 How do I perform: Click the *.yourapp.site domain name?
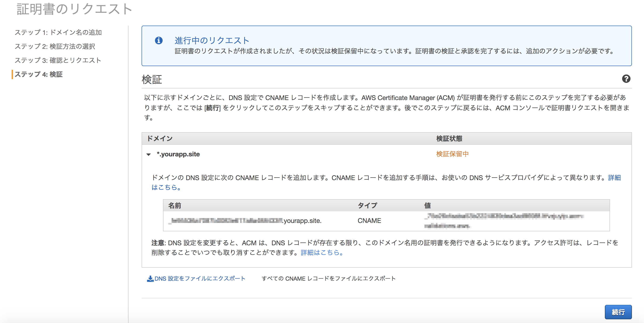click(x=178, y=154)
